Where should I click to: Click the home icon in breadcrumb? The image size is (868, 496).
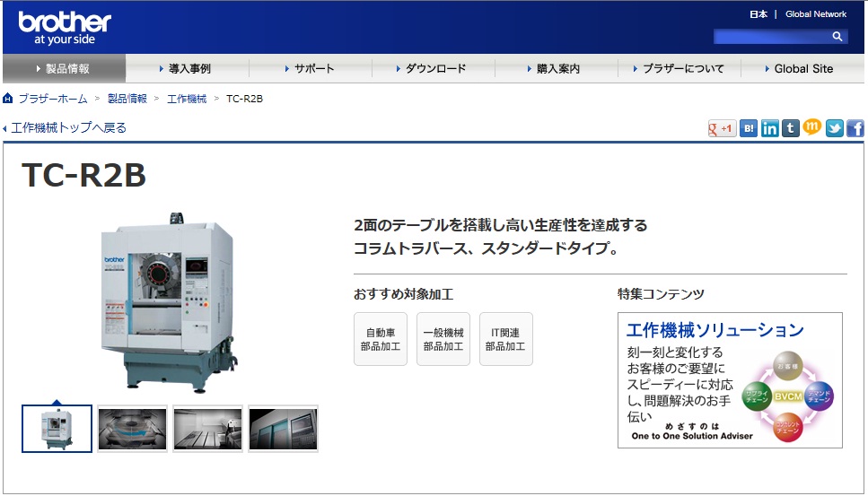pyautogui.click(x=8, y=99)
